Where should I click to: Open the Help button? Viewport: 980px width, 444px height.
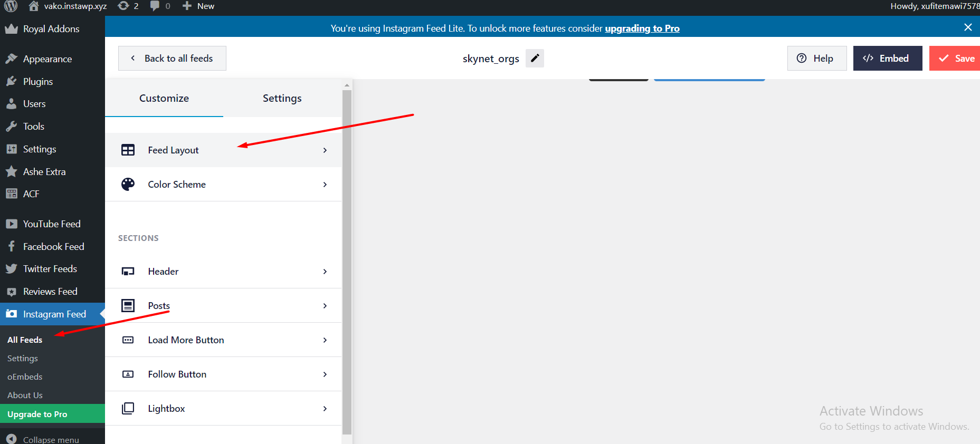[817, 58]
